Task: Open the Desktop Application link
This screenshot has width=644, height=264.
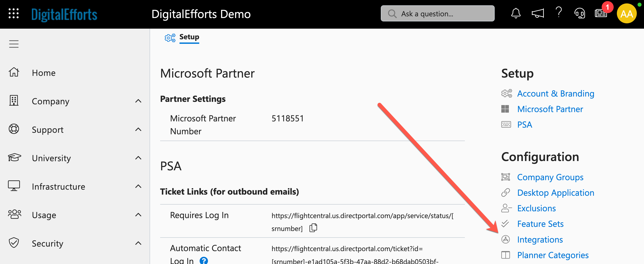Action: [556, 193]
